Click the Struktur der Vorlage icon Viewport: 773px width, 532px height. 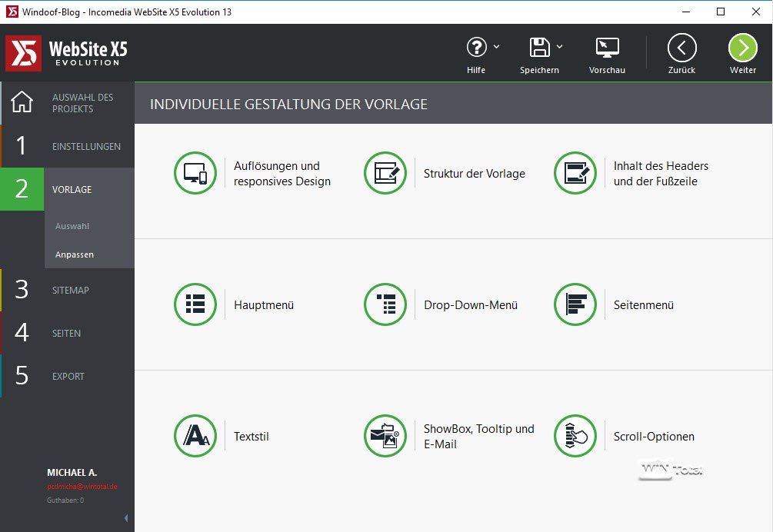pos(385,173)
